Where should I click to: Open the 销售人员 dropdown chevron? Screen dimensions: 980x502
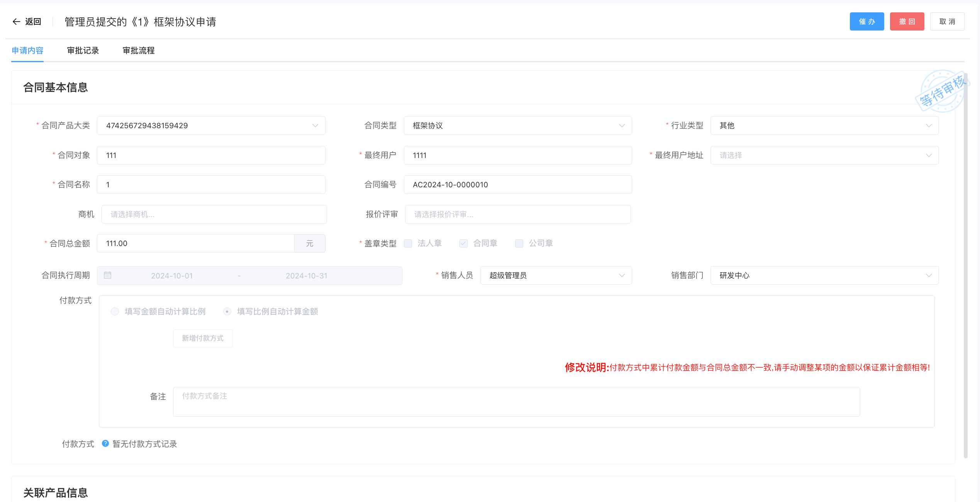click(622, 275)
